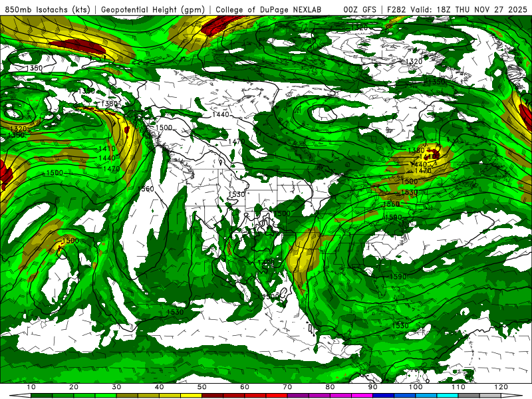
Task: Click the '850mb Isotachs (kts)' title text
Action: (47, 9)
